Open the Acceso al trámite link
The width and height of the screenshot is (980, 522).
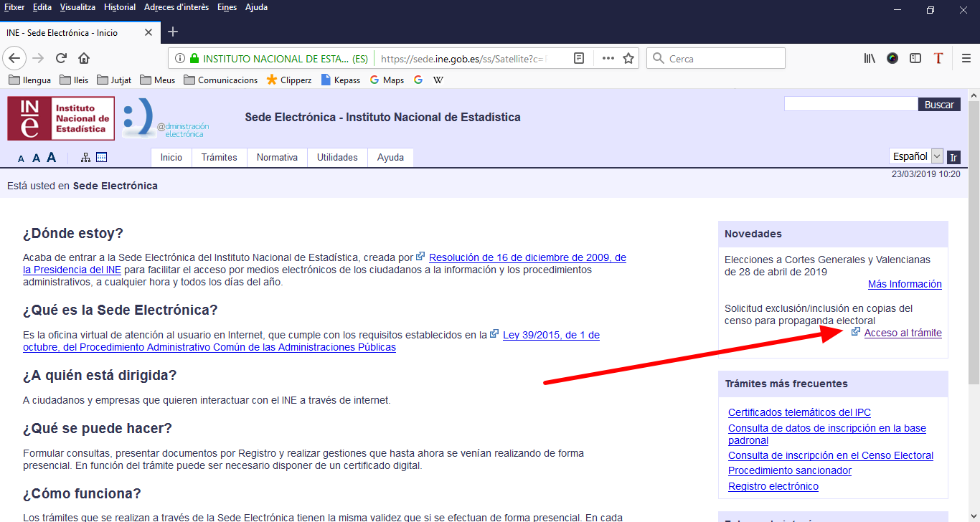tap(903, 333)
